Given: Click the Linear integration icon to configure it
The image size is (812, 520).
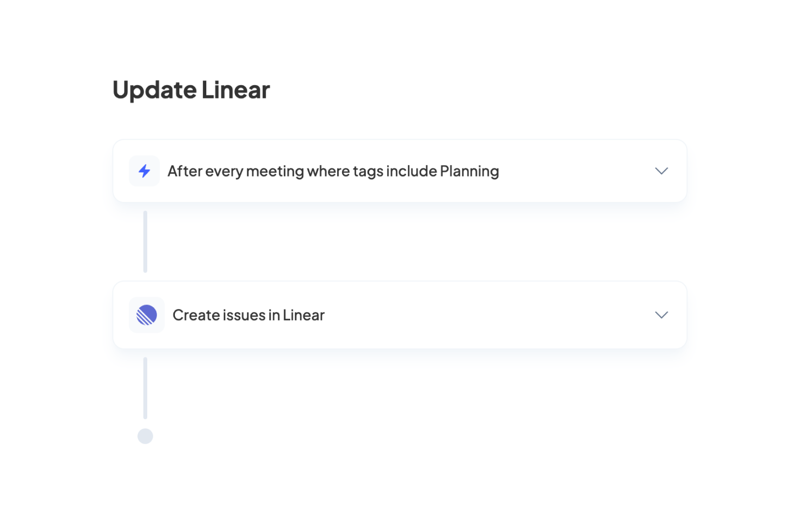Looking at the screenshot, I should 146,315.
